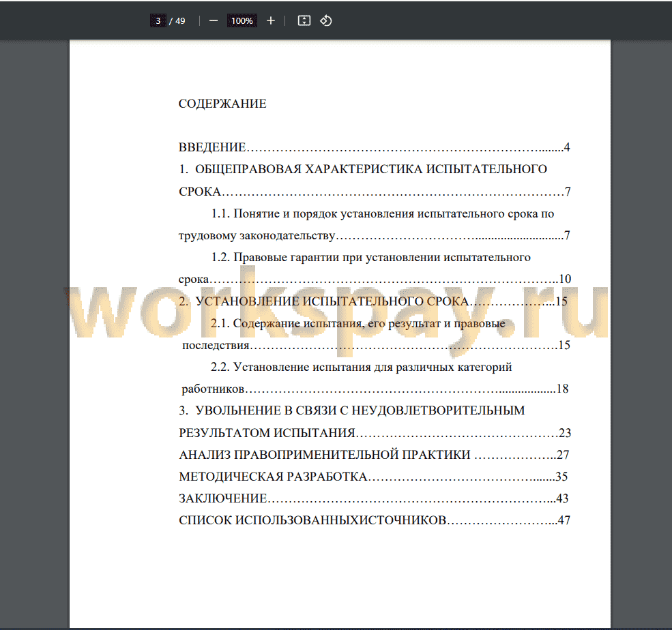The image size is (672, 630).
Task: Click the 'СРОКА' line ending with page 7
Action: 375,192
